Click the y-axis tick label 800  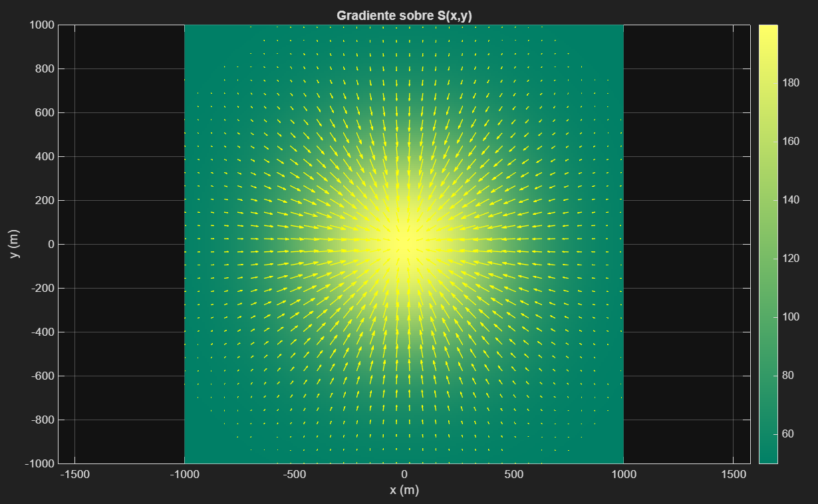[x=44, y=68]
